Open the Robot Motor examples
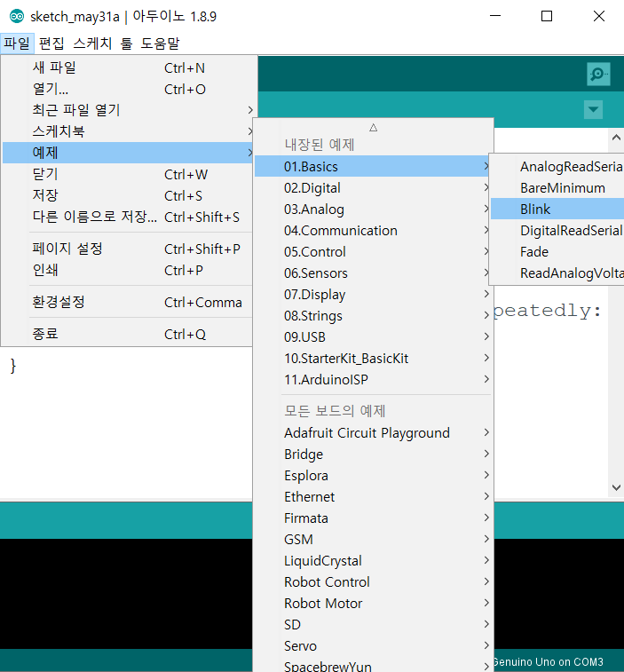Image resolution: width=624 pixels, height=672 pixels. click(373, 603)
